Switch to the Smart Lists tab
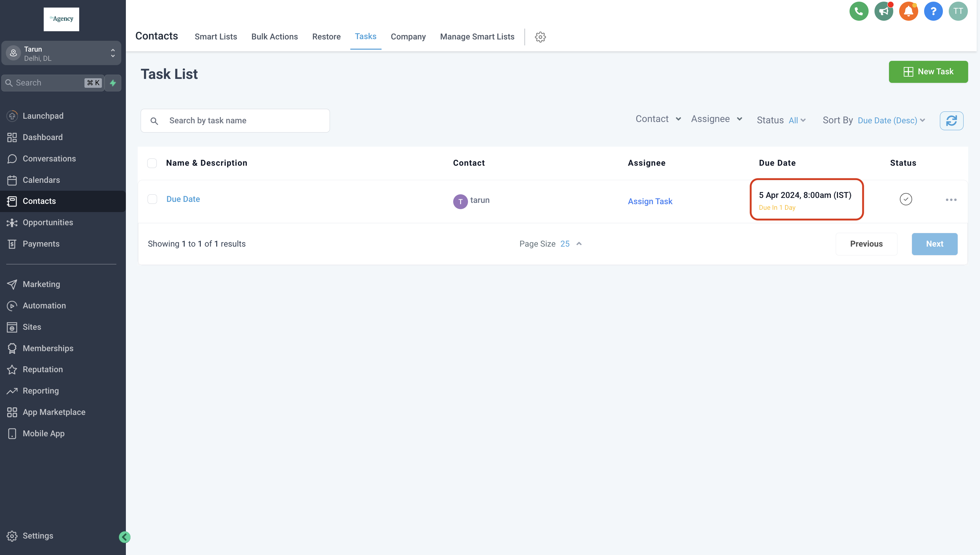Image resolution: width=980 pixels, height=555 pixels. (x=216, y=36)
